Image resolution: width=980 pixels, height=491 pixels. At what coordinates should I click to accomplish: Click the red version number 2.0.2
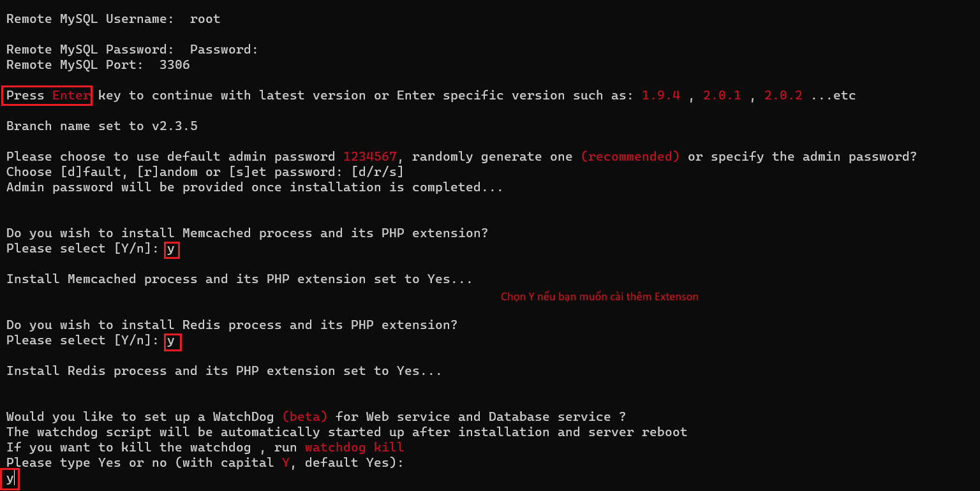point(783,96)
